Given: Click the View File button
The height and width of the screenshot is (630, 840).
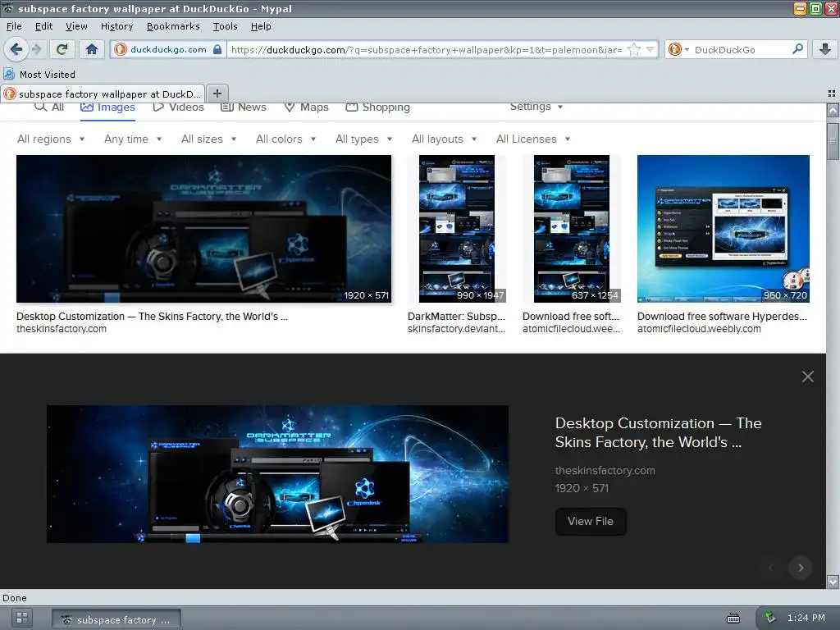Looking at the screenshot, I should point(591,521).
